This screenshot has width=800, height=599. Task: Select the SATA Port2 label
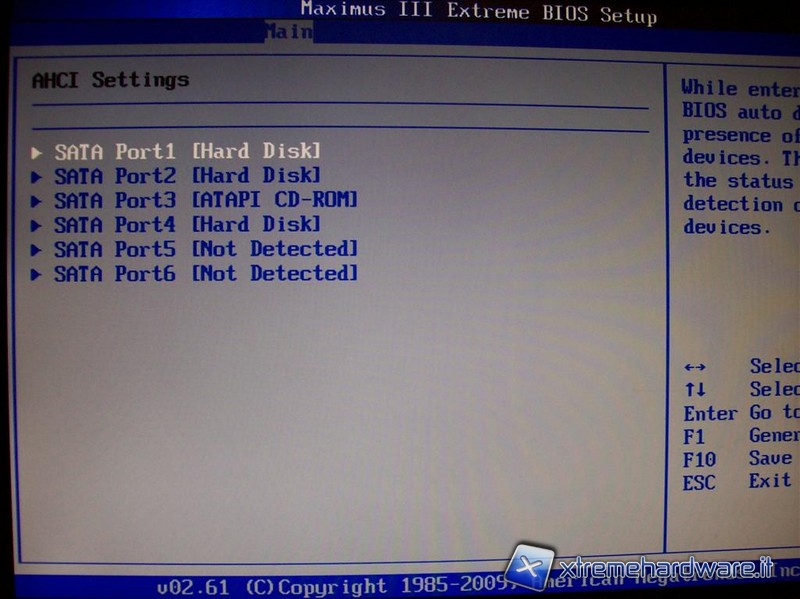tap(115, 176)
